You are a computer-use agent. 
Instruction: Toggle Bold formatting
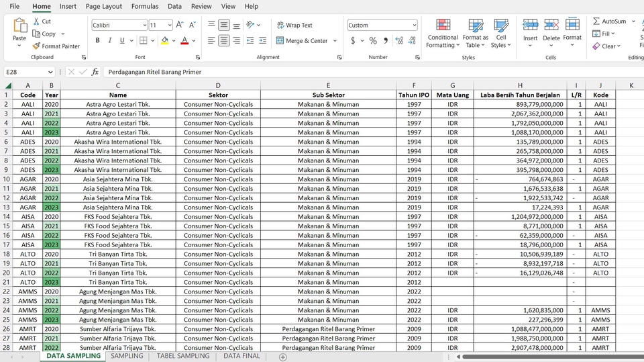(x=97, y=40)
